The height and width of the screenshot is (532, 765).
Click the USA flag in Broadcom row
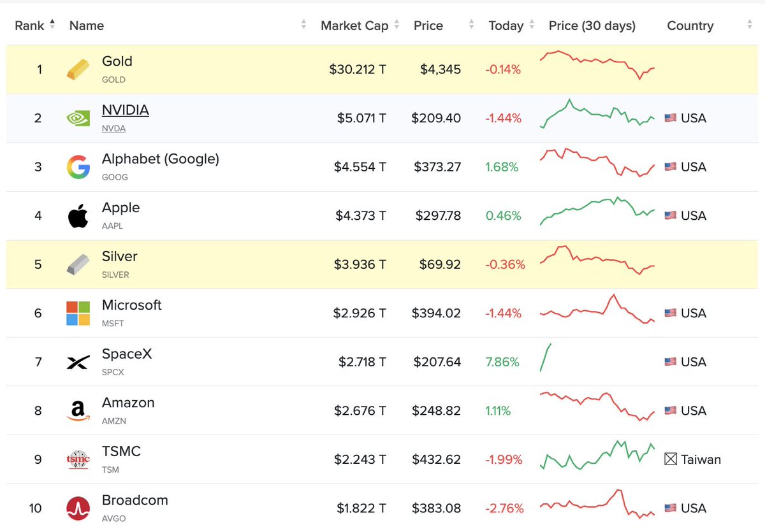(670, 508)
